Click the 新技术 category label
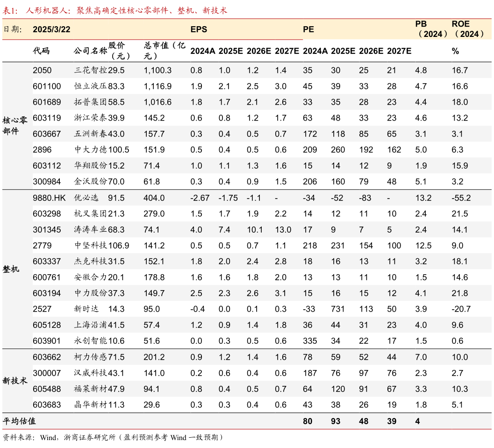Viewport: 494px width, 448px height. click(15, 381)
